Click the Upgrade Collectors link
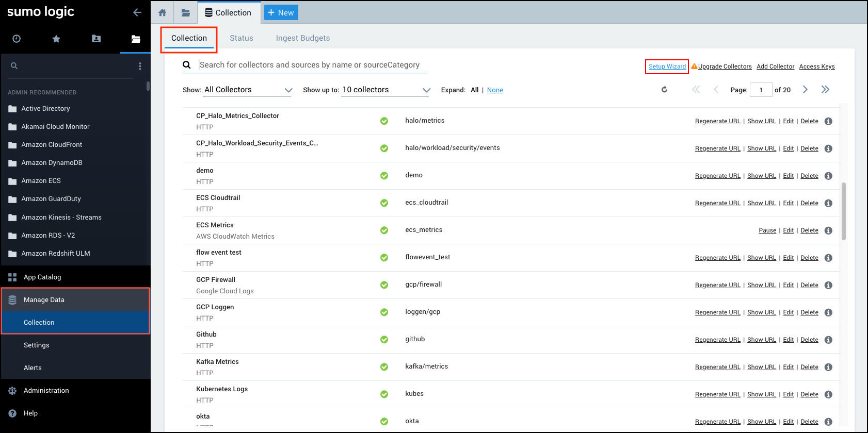 point(725,66)
